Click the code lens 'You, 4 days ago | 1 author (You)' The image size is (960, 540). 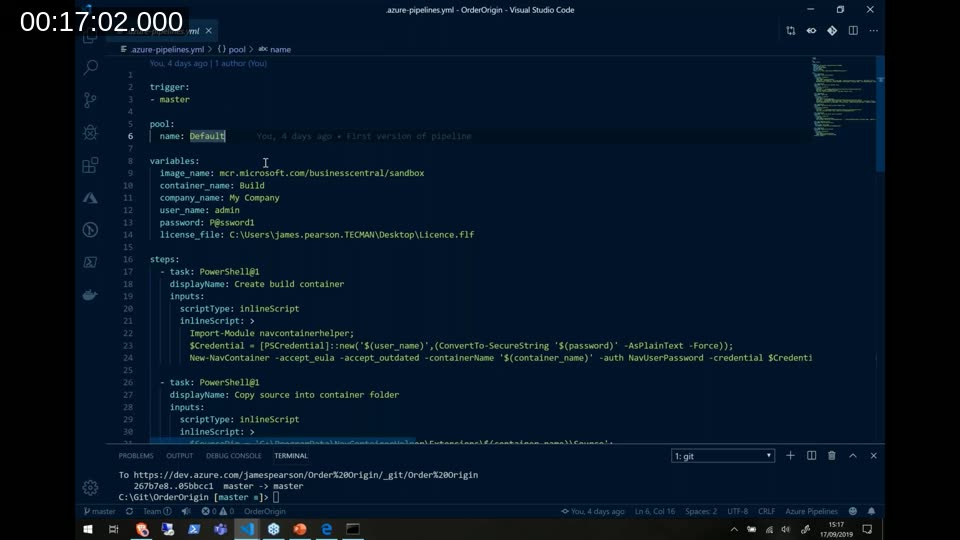(208, 63)
